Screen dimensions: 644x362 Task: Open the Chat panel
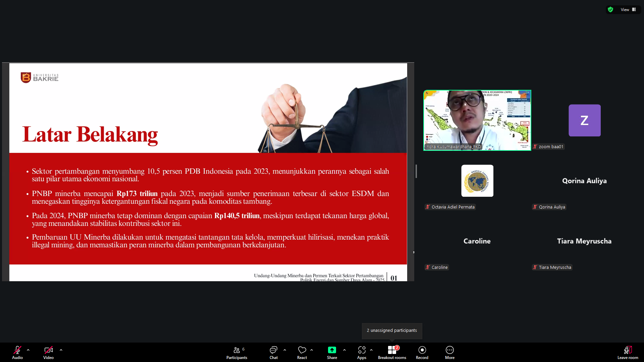point(274,352)
